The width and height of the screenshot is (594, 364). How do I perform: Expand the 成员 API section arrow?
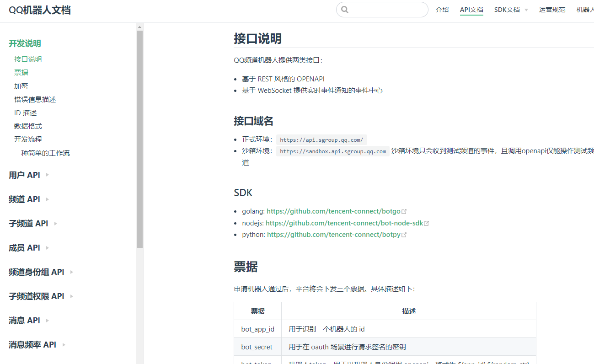pyautogui.click(x=48, y=247)
